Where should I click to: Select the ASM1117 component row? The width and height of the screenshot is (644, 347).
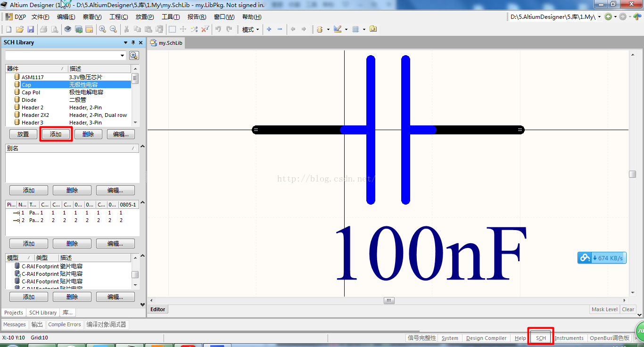[68, 77]
